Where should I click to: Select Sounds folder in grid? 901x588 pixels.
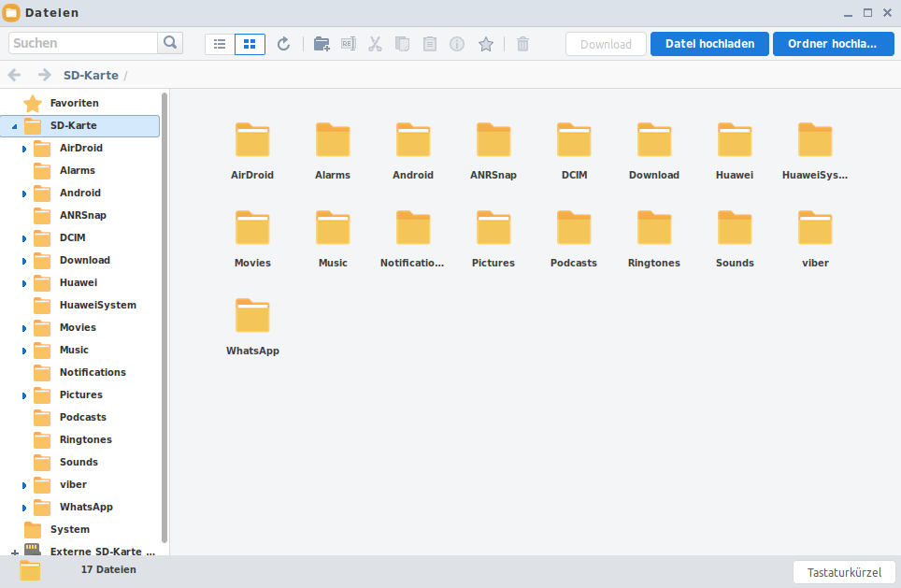click(x=735, y=238)
